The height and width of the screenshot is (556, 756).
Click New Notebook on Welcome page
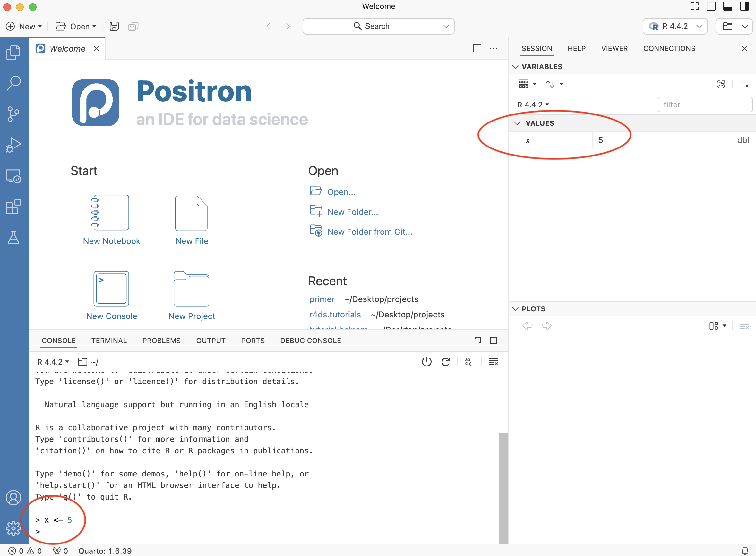pyautogui.click(x=111, y=220)
